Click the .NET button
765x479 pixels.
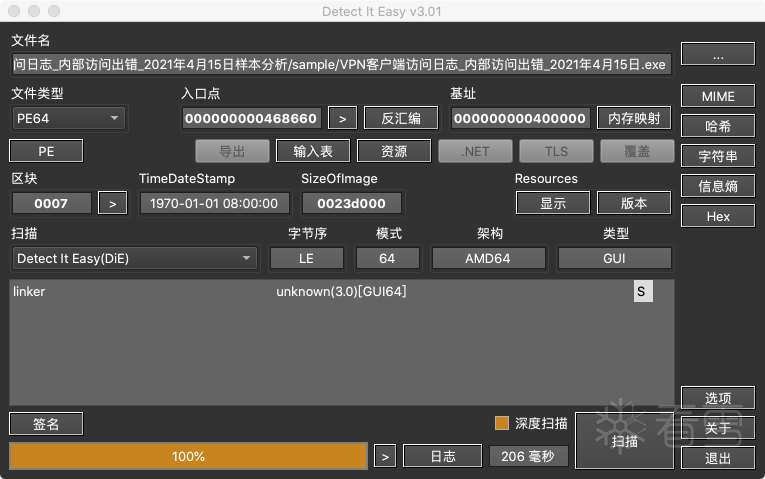[475, 151]
